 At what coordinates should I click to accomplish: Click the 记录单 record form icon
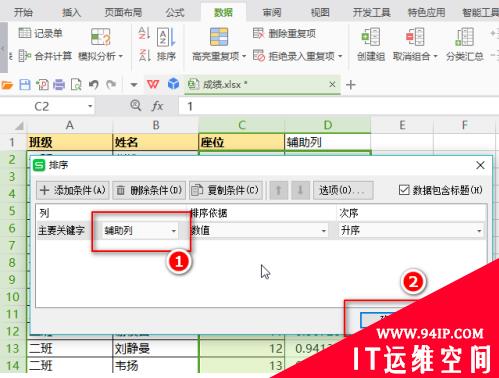(25, 33)
